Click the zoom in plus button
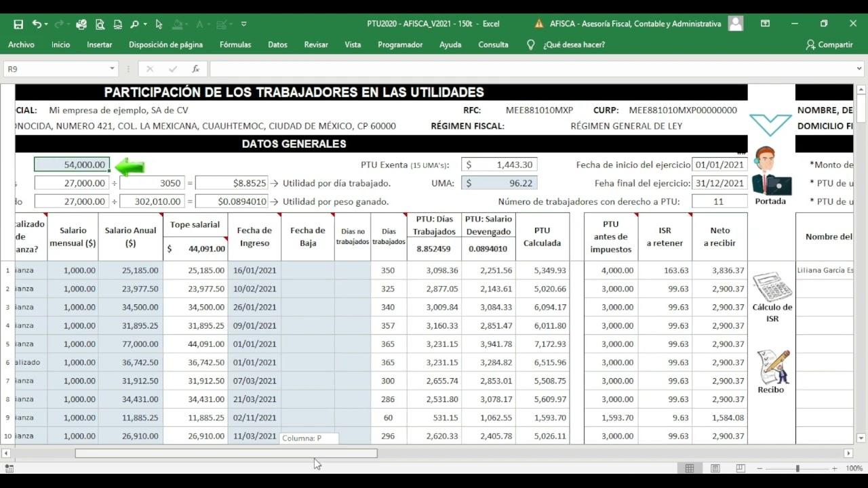The width and height of the screenshot is (868, 488). coord(835,468)
